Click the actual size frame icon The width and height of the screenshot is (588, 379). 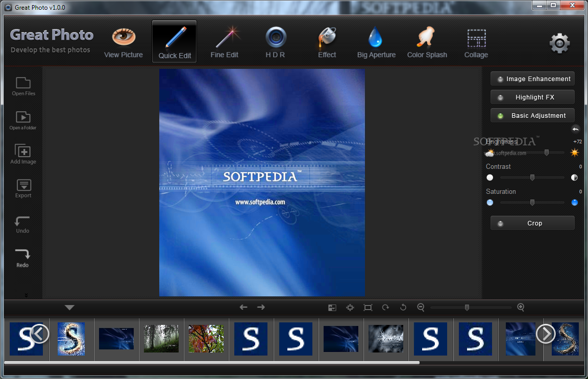click(368, 308)
